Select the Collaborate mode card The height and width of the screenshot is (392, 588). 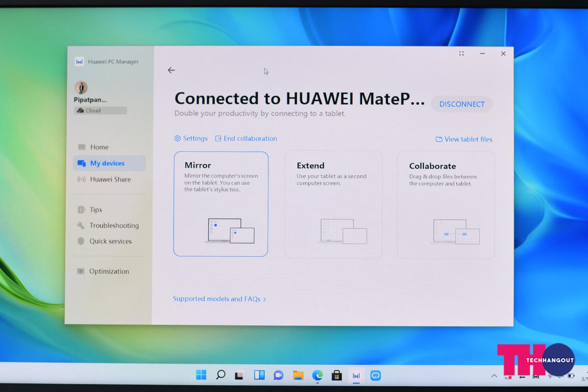pyautogui.click(x=446, y=205)
